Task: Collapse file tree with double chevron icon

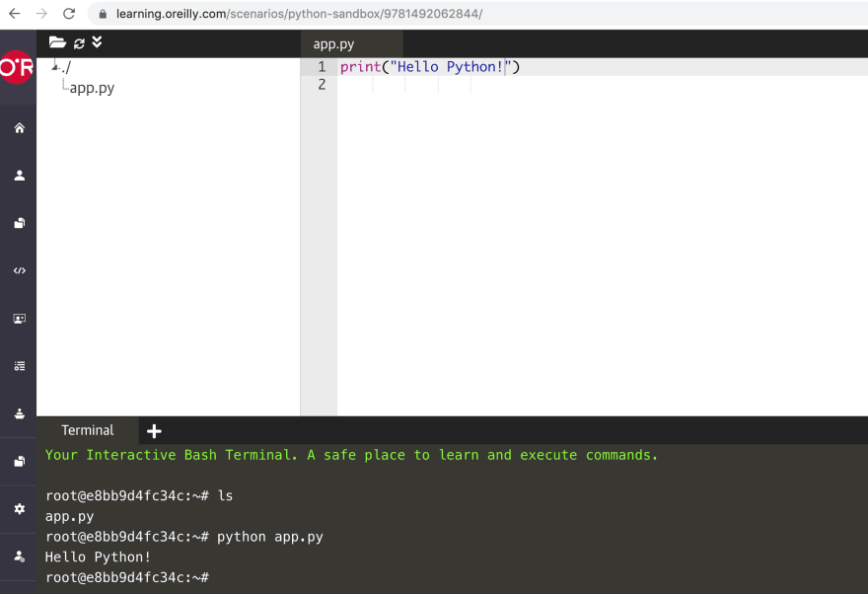Action: (x=97, y=42)
